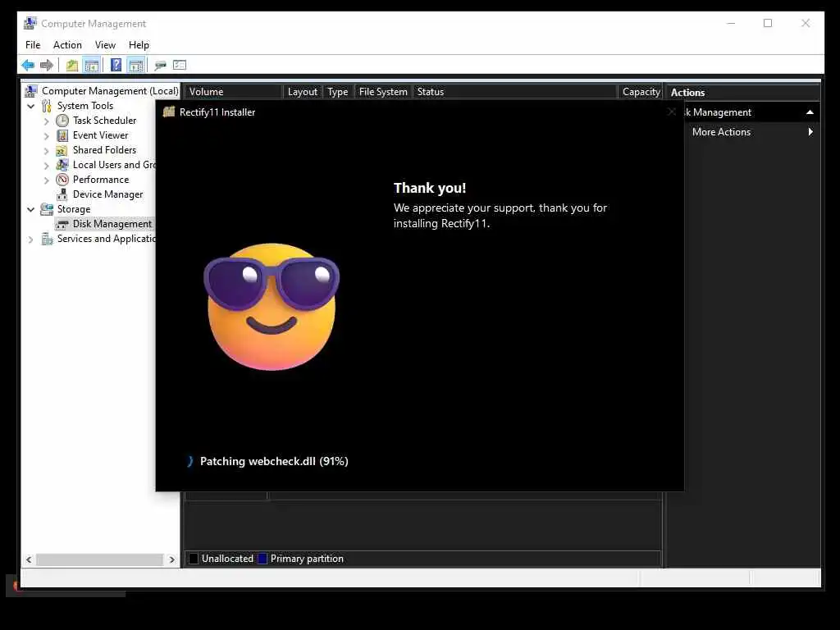
Task: Click the tree pane horizontal scrollbar thumb
Action: coord(99,559)
